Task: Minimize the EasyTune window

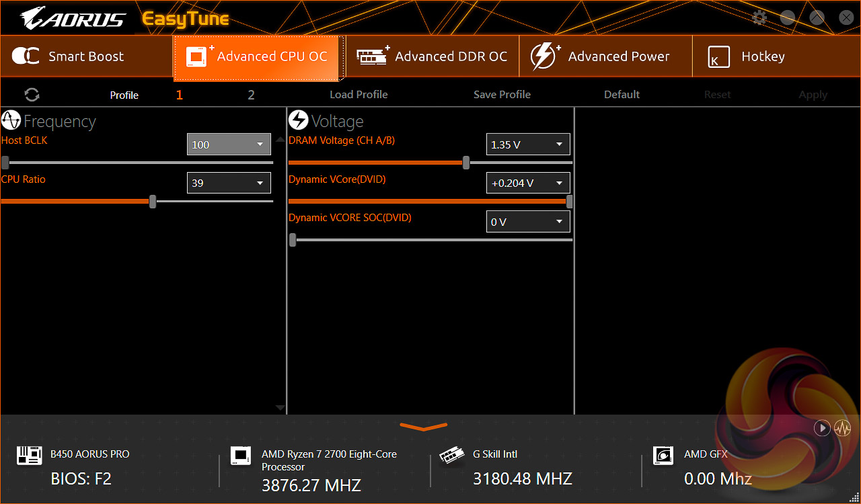Action: point(788,18)
